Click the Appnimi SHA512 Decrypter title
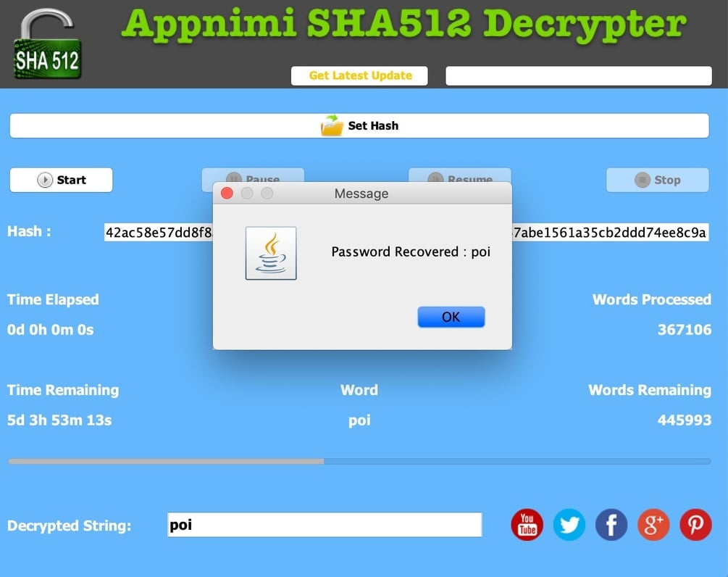This screenshot has width=728, height=577. coord(404,24)
